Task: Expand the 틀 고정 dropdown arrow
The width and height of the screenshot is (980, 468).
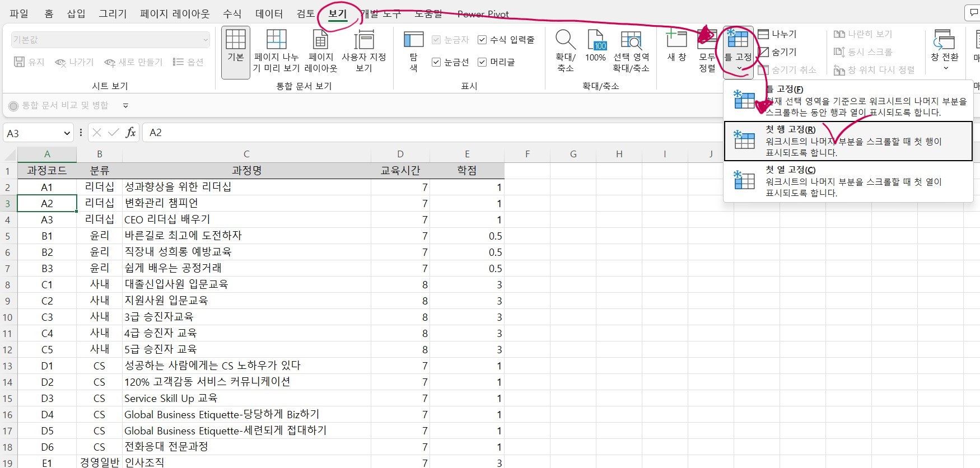Action: click(x=739, y=68)
